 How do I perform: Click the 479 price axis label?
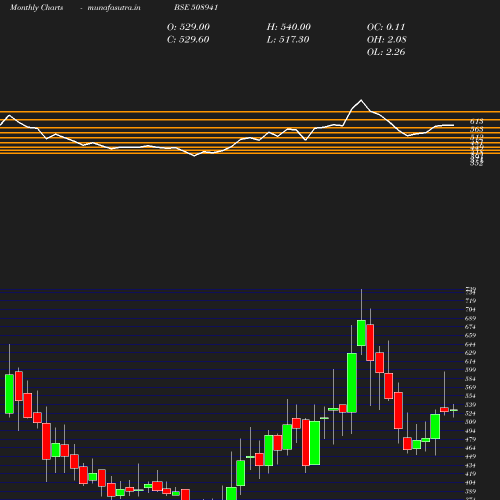pyautogui.click(x=470, y=439)
